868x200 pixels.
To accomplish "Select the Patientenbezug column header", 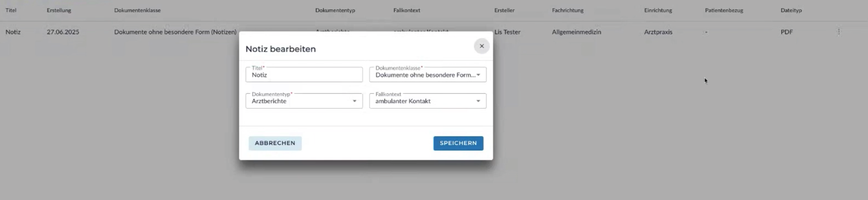I will (x=724, y=10).
